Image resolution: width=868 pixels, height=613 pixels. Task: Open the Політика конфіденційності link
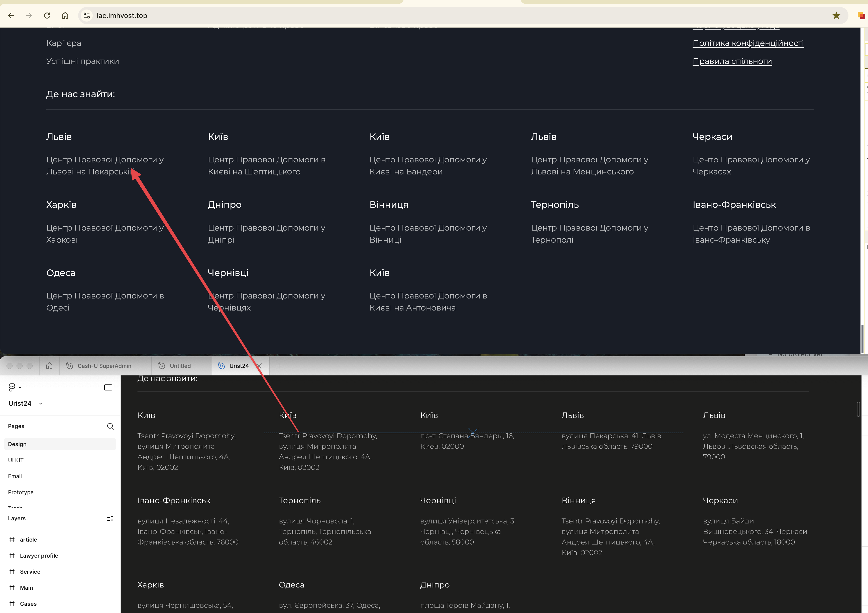click(x=748, y=43)
